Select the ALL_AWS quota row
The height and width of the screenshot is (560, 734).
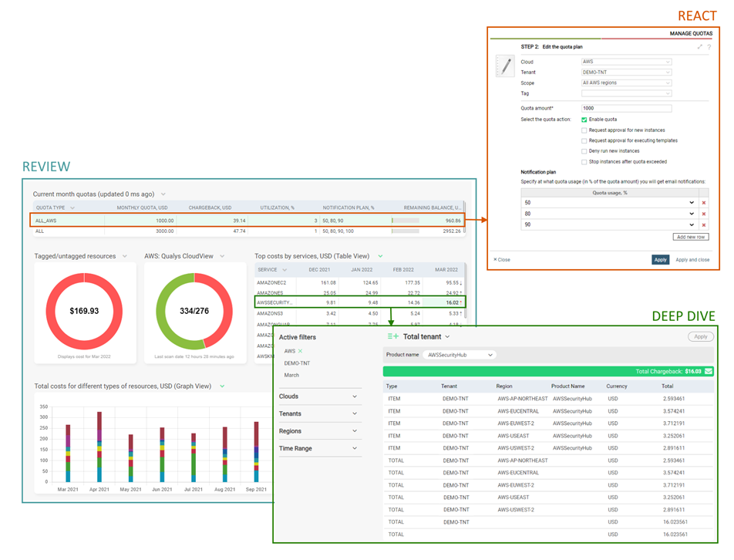pos(248,221)
